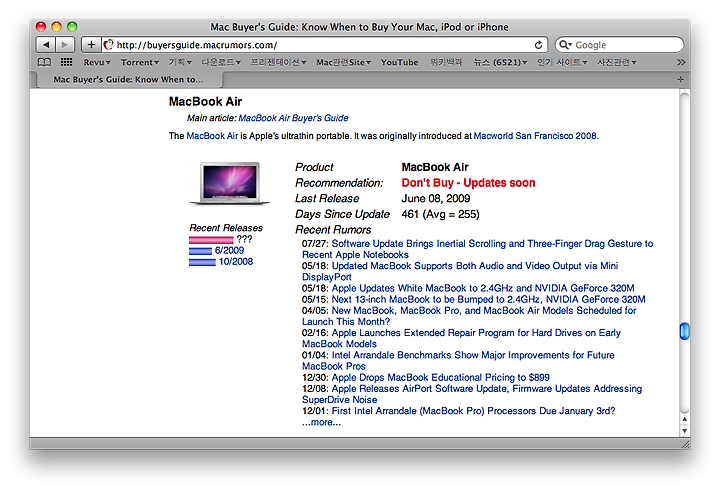The width and height of the screenshot is (720, 490).
Task: Open the Torrent bookmarks folder
Action: pyautogui.click(x=140, y=62)
